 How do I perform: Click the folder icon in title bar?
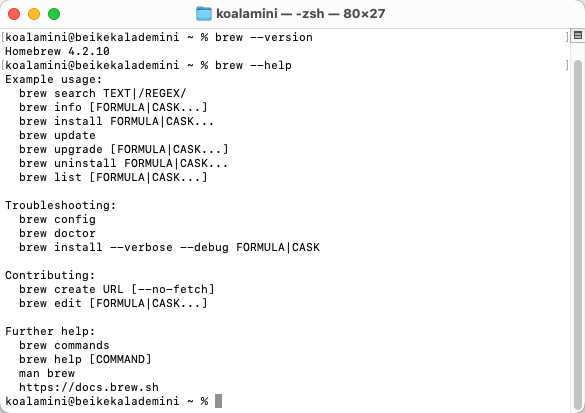[204, 14]
